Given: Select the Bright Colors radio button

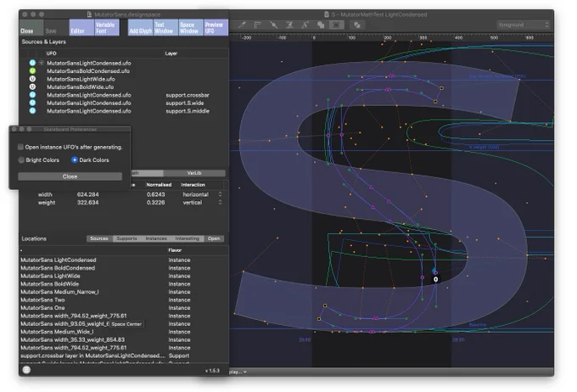Looking at the screenshot, I should coord(21,160).
